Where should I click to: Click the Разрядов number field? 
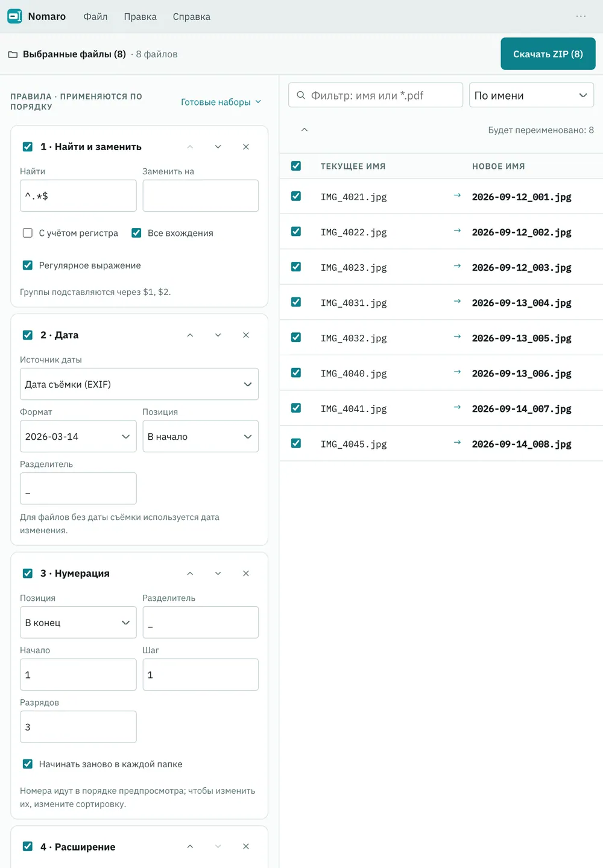tap(78, 727)
